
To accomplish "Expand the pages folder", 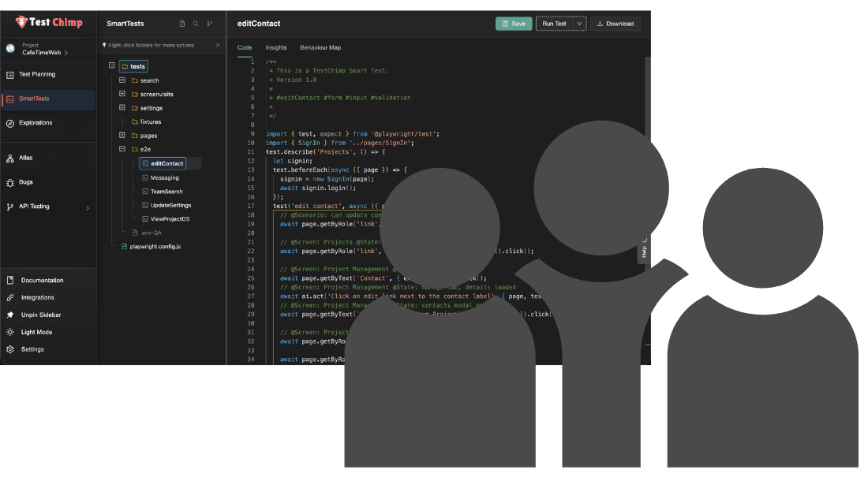I will pyautogui.click(x=122, y=135).
